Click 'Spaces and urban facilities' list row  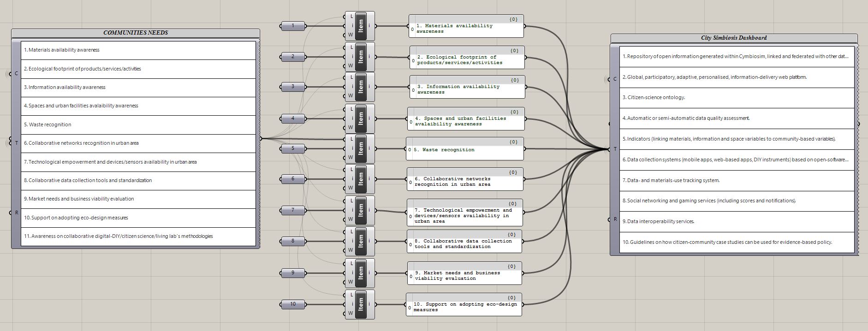(x=138, y=106)
